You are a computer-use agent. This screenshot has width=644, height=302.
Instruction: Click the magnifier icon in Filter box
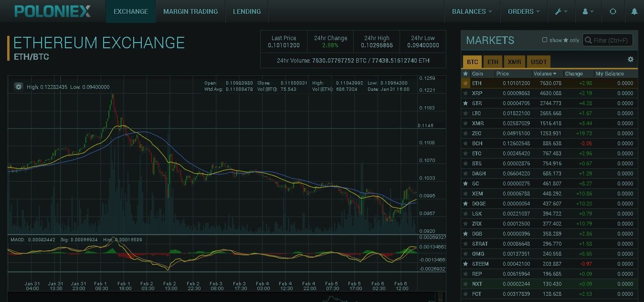point(589,40)
